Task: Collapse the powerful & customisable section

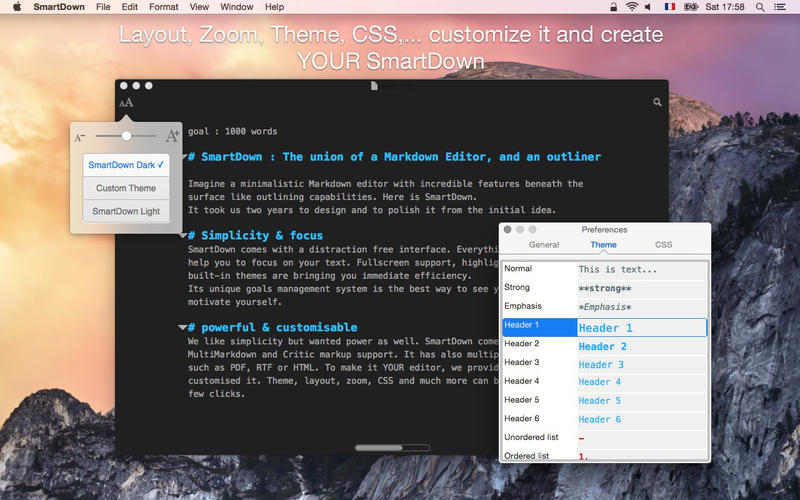Action: [x=182, y=328]
